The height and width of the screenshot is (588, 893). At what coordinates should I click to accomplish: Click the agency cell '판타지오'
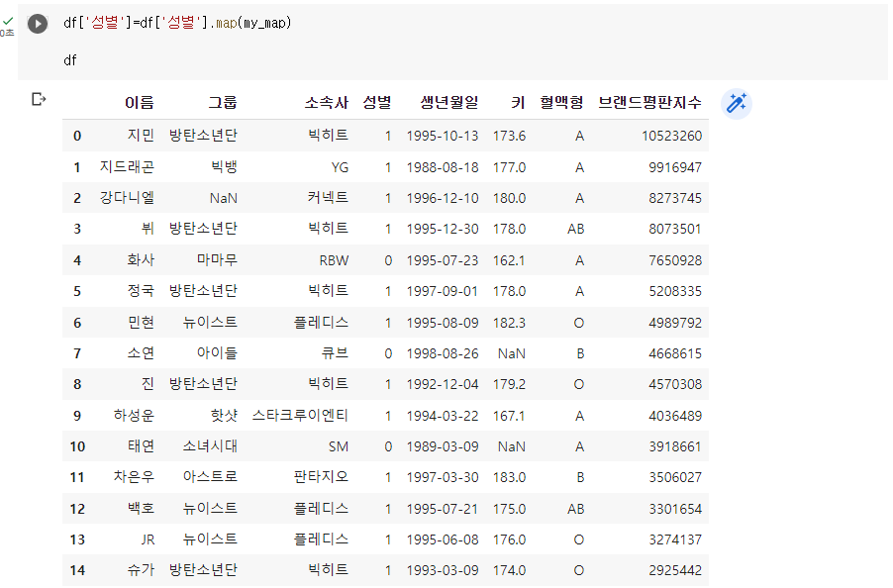pos(321,476)
